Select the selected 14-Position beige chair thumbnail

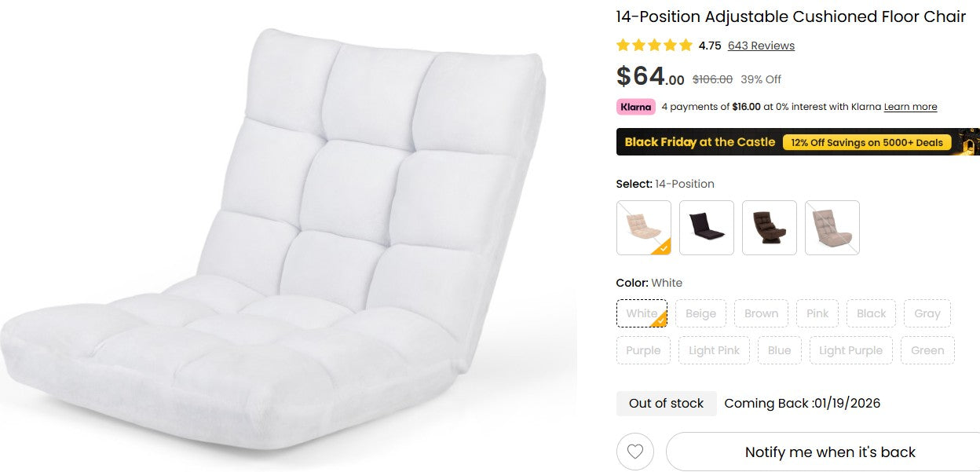[x=643, y=227]
